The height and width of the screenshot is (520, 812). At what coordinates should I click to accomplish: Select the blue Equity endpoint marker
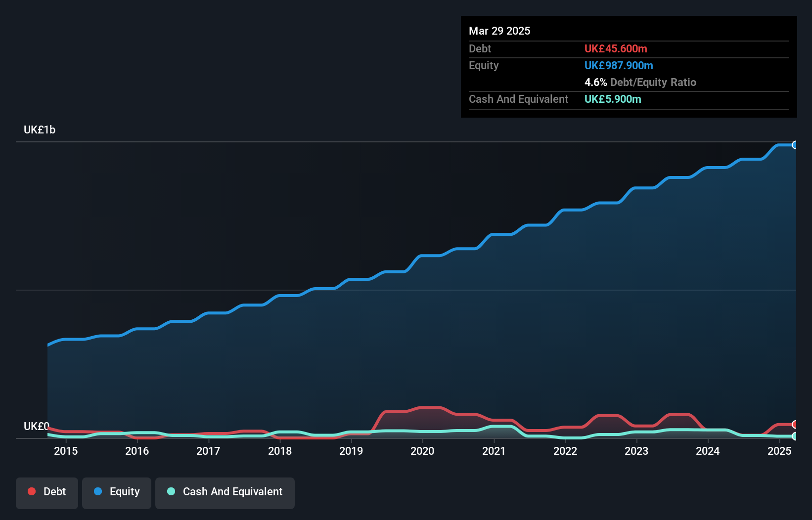[x=795, y=145]
